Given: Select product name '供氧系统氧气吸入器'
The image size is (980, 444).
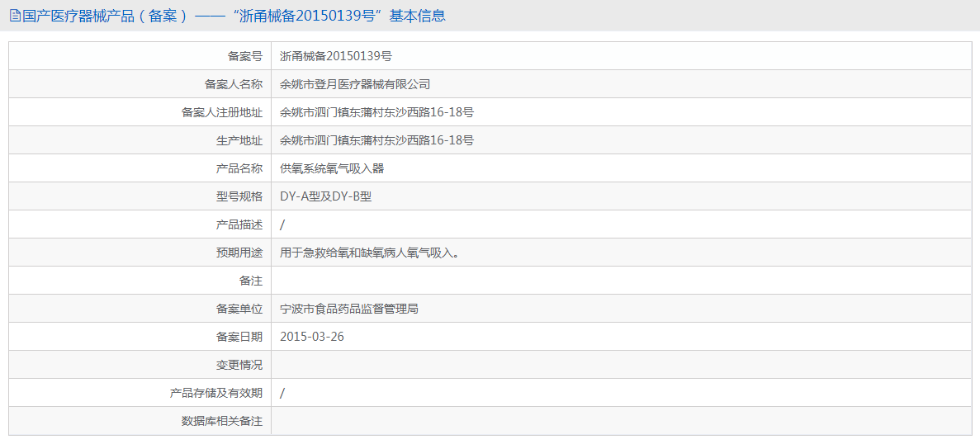Looking at the screenshot, I should pyautogui.click(x=332, y=168).
